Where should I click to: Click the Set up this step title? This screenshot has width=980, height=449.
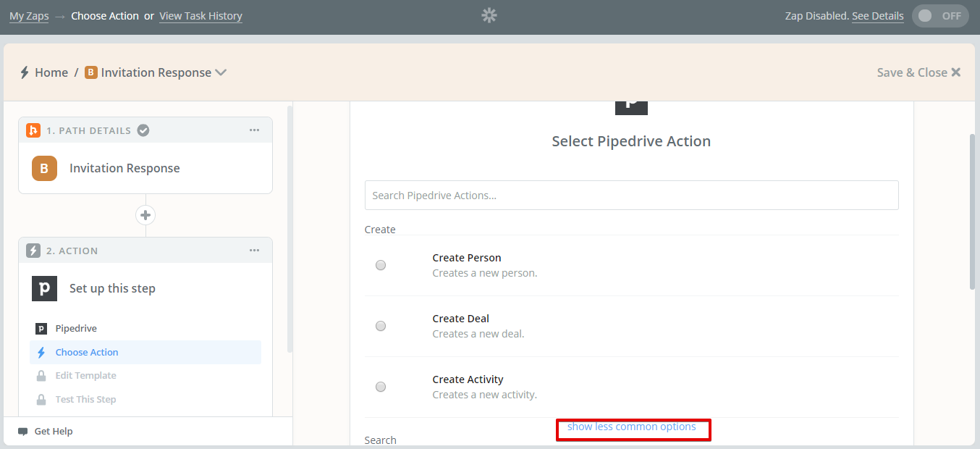tap(112, 288)
